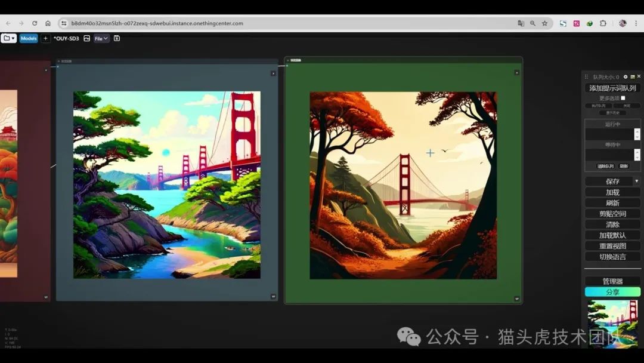Click the 清除 button

tap(612, 224)
